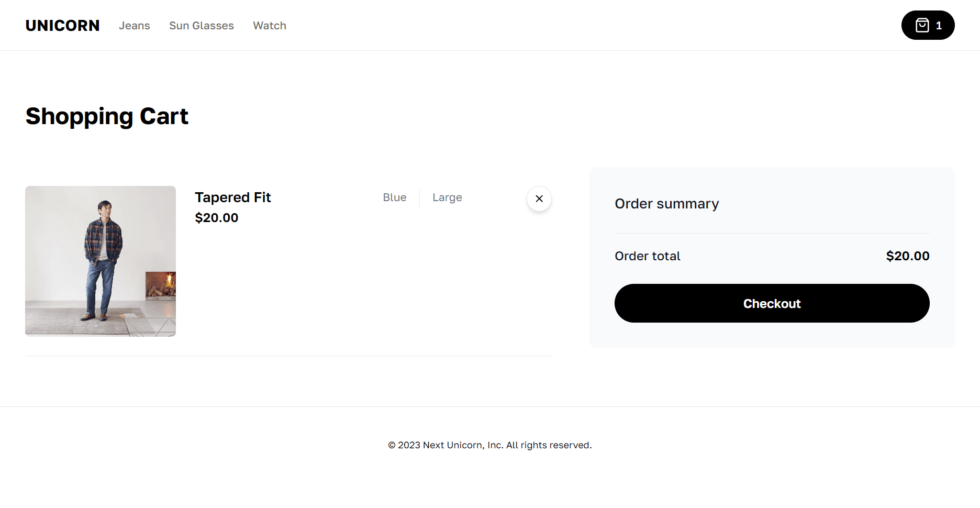Remove Tapered Fit with the X icon
Image resolution: width=980 pixels, height=508 pixels.
point(539,199)
